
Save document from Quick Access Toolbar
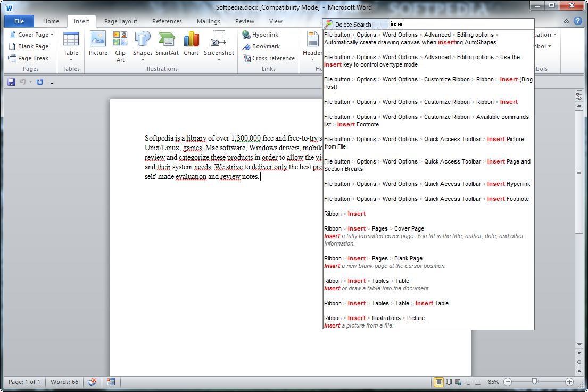pos(11,82)
